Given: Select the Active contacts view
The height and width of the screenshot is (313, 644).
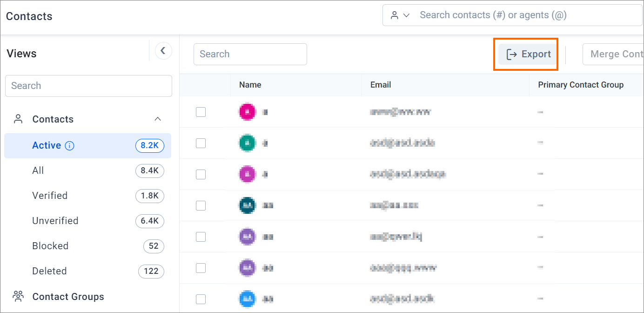Looking at the screenshot, I should pos(88,146).
